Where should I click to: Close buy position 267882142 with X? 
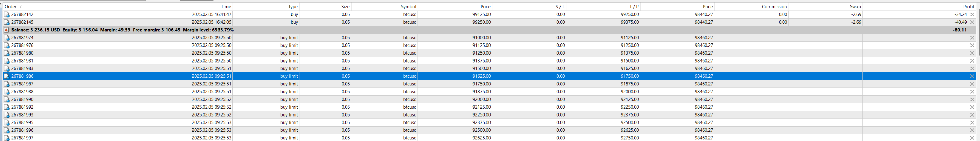(x=972, y=14)
